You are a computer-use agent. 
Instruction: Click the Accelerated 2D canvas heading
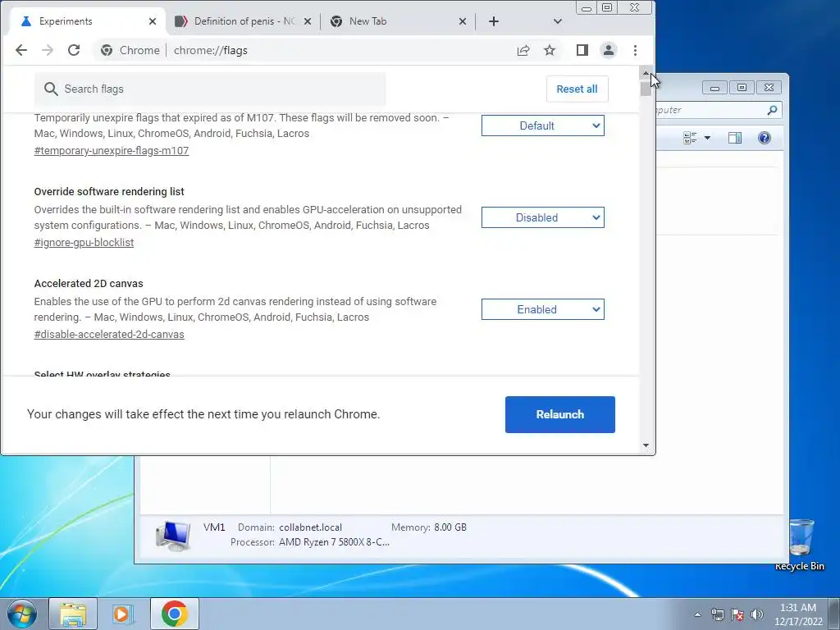coord(89,283)
